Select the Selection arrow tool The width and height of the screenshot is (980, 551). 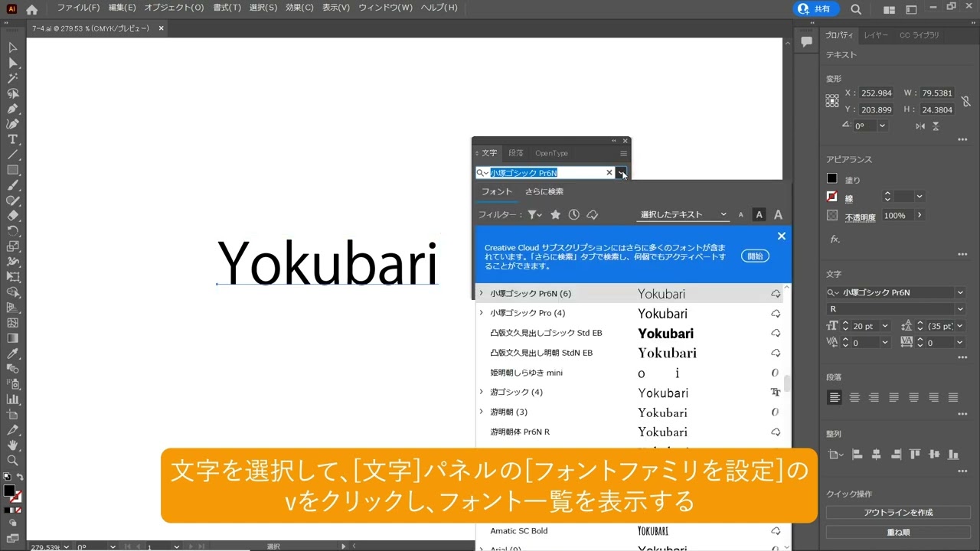(13, 47)
